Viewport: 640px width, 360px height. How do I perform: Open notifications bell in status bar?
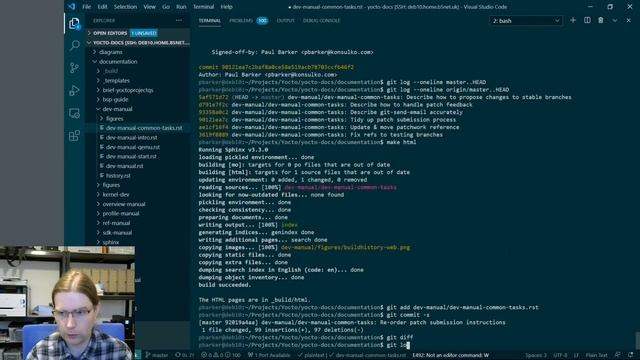[x=631, y=355]
